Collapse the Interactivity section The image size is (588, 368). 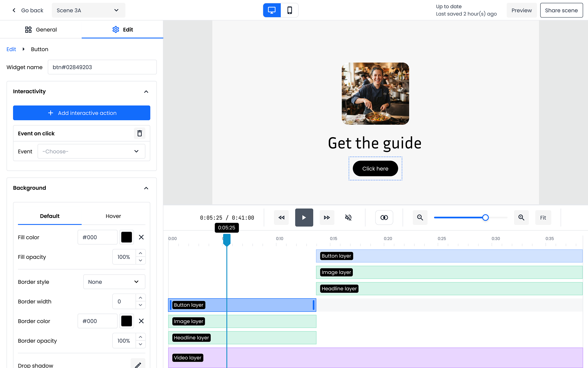(146, 91)
